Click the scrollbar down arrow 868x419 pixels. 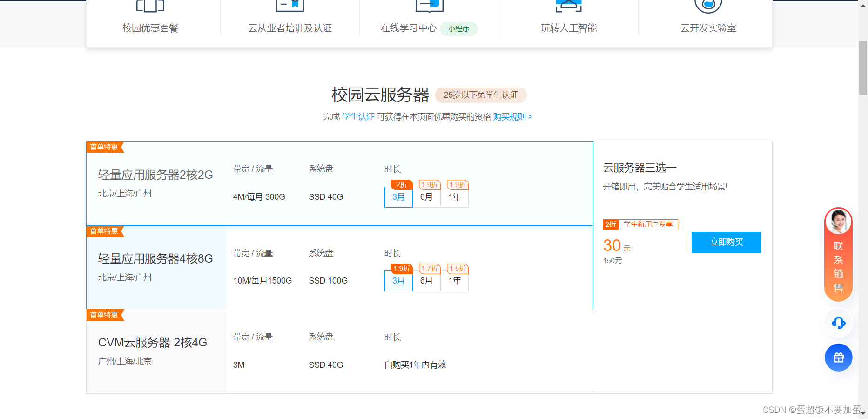(x=863, y=413)
